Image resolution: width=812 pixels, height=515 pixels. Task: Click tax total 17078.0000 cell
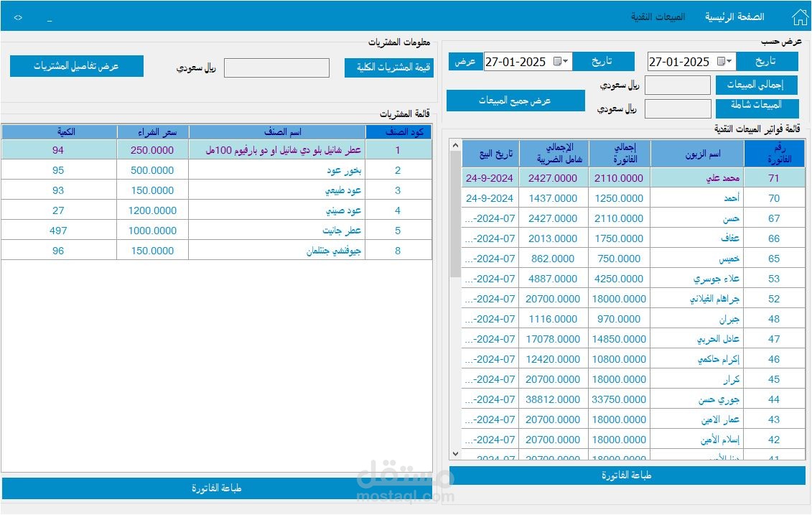click(x=553, y=339)
